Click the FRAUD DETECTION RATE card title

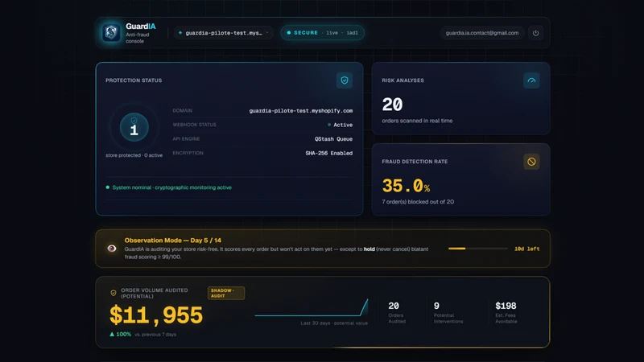pos(415,162)
